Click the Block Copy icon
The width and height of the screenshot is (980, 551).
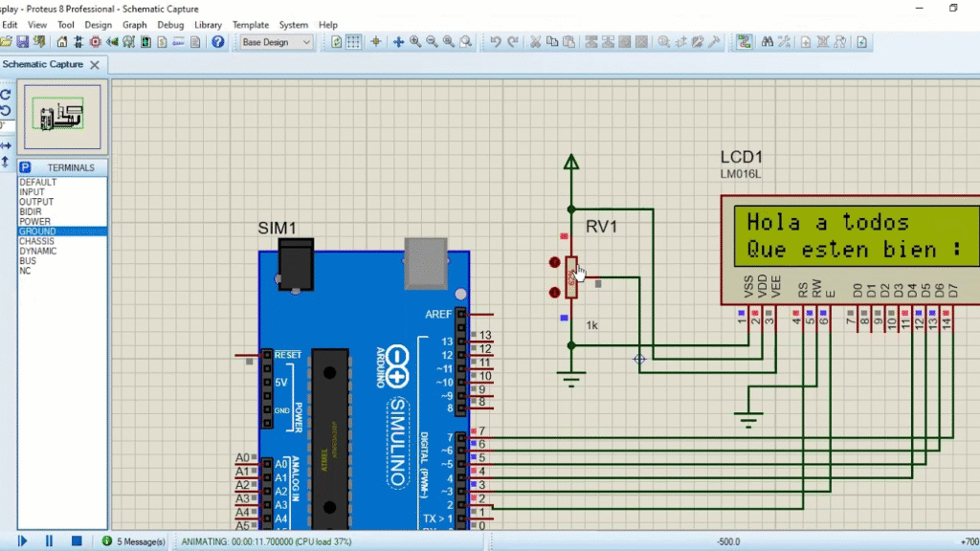591,42
